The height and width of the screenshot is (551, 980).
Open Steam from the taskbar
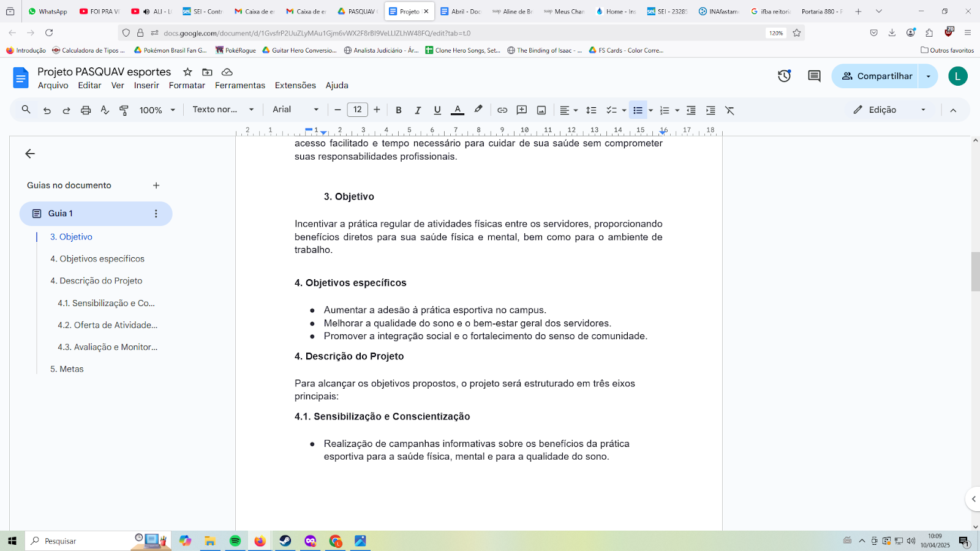click(285, 541)
